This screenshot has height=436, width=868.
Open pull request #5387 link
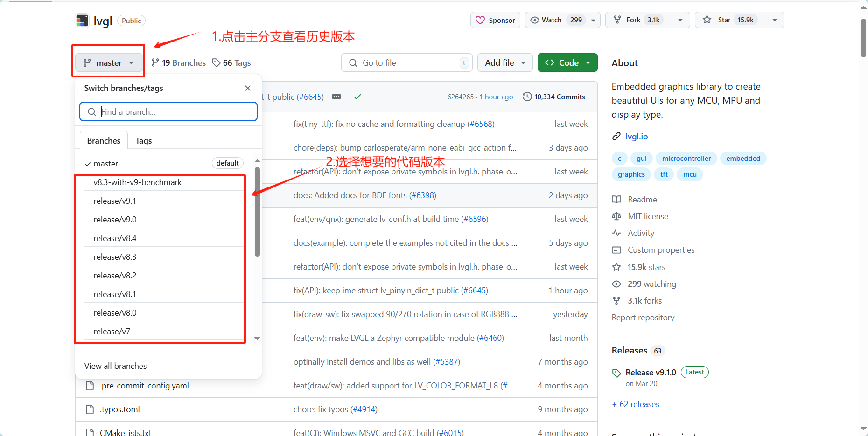447,362
